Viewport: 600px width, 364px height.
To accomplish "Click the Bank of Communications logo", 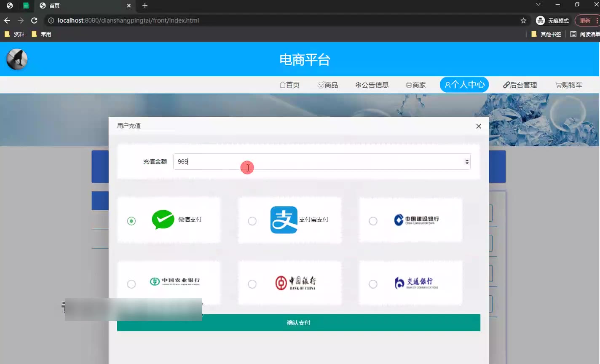I will (x=416, y=283).
